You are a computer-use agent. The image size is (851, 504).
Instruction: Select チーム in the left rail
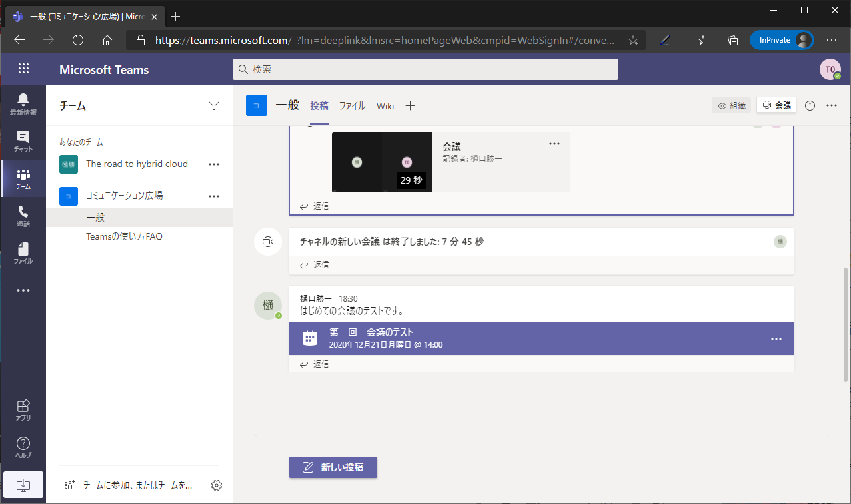click(x=23, y=178)
